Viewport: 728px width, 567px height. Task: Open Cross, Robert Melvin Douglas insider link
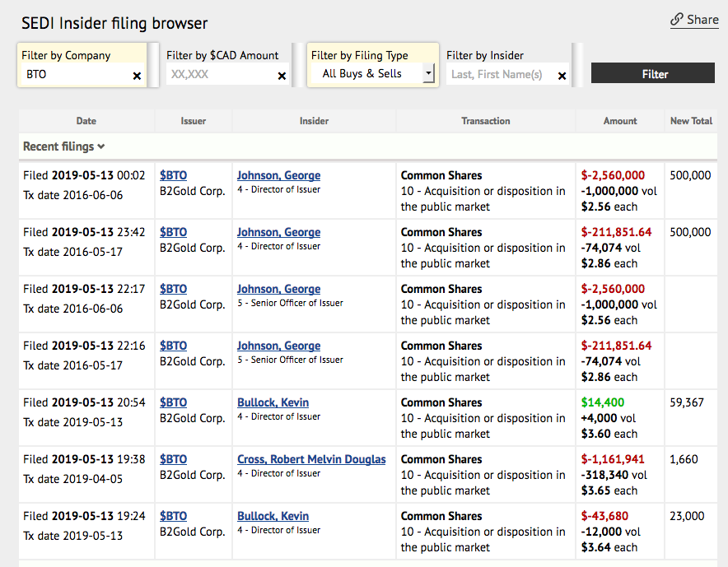point(311,459)
